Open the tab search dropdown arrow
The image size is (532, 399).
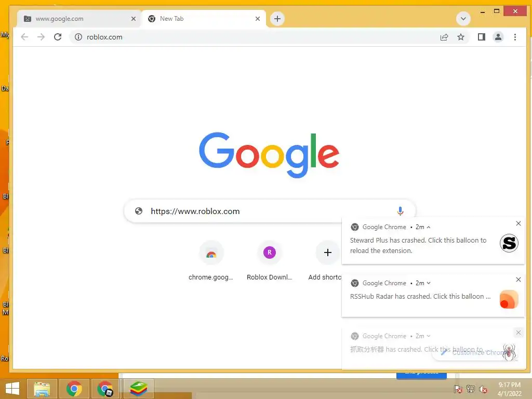[463, 19]
